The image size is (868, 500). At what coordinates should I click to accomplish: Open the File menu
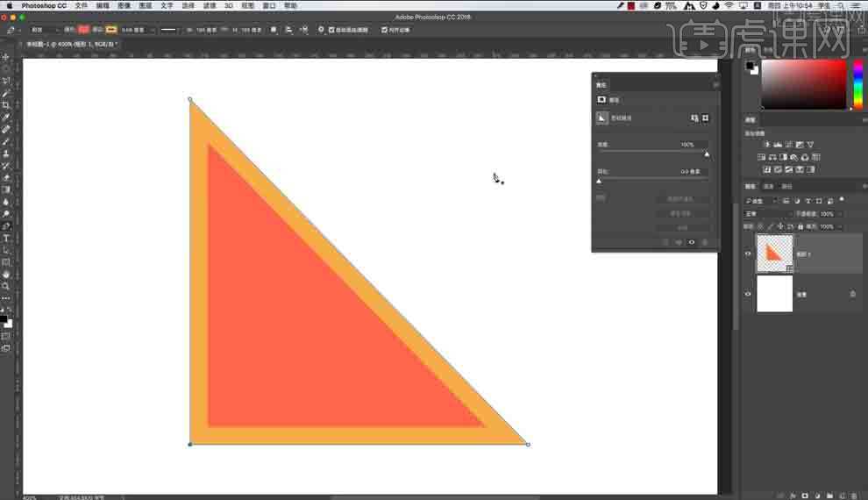(x=81, y=5)
